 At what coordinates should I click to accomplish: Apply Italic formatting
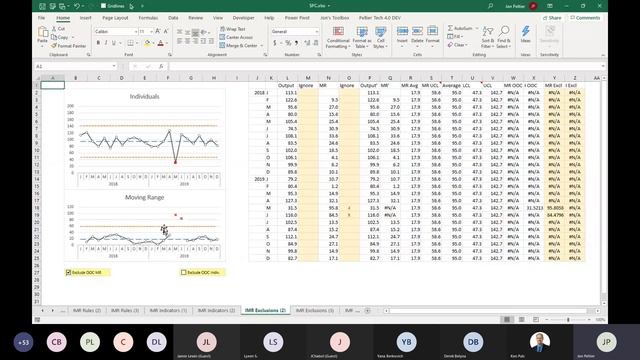pos(106,43)
